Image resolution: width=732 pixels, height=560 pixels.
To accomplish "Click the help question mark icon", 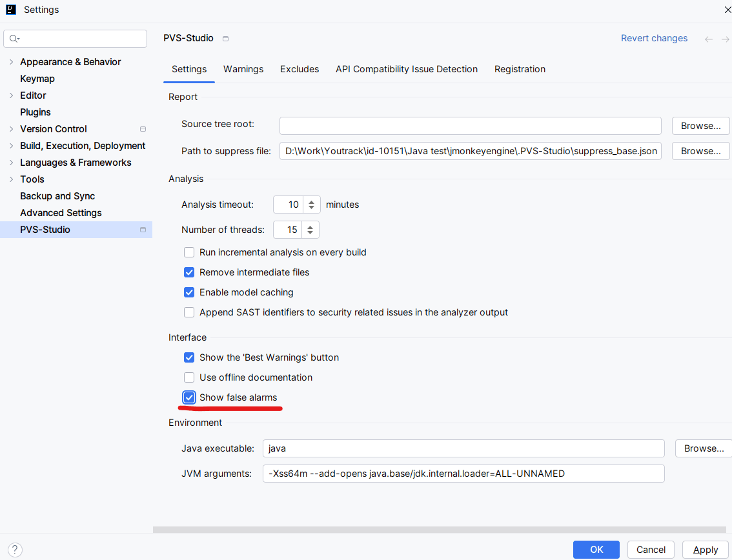I will tap(14, 550).
